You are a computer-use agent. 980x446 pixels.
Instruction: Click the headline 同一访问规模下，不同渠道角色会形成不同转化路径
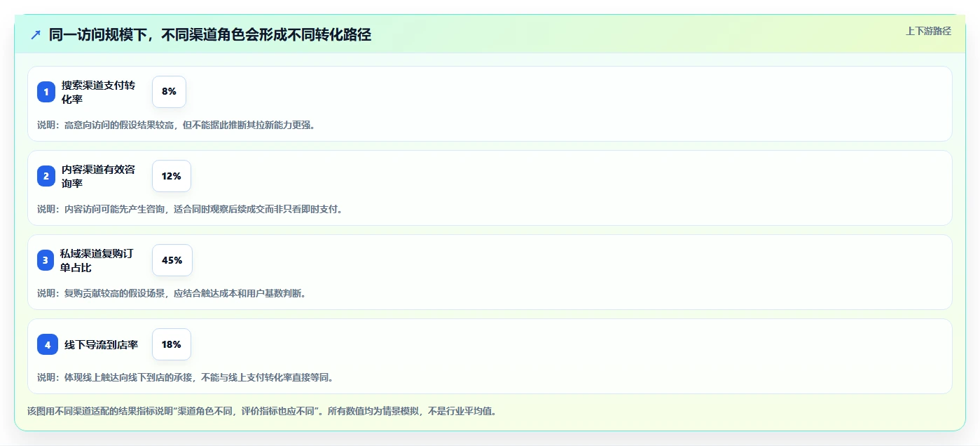(x=209, y=34)
